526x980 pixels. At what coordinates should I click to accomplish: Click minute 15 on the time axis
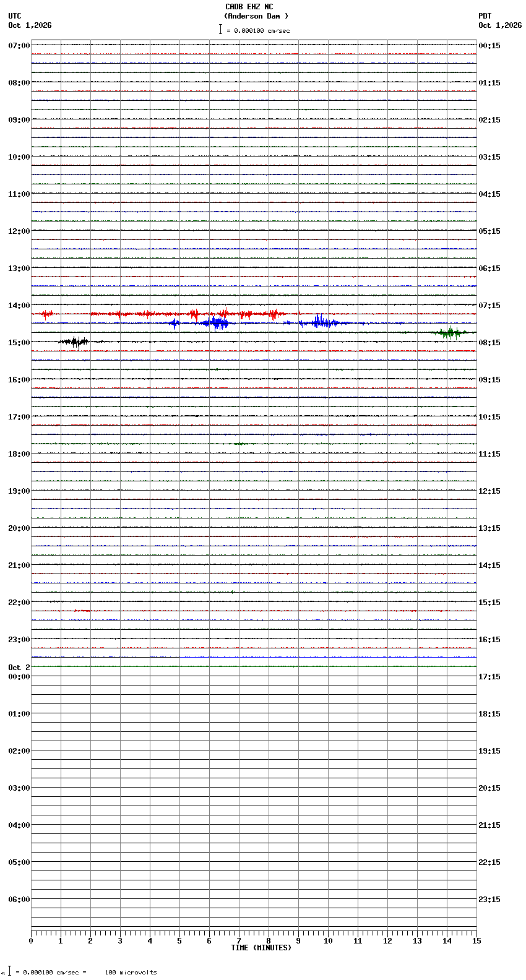coord(476,941)
